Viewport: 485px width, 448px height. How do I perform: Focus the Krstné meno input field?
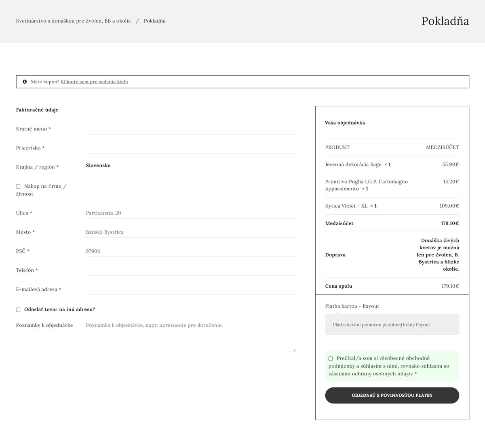pos(191,128)
